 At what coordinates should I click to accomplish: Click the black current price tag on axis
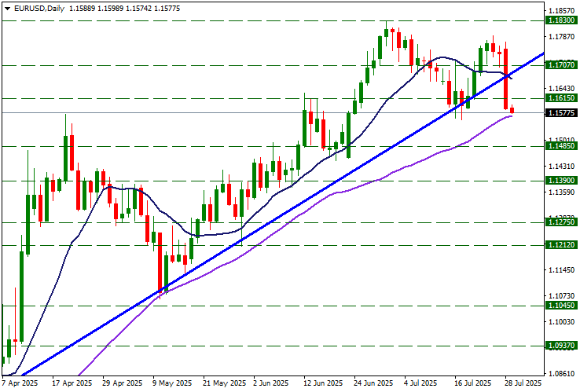point(561,112)
